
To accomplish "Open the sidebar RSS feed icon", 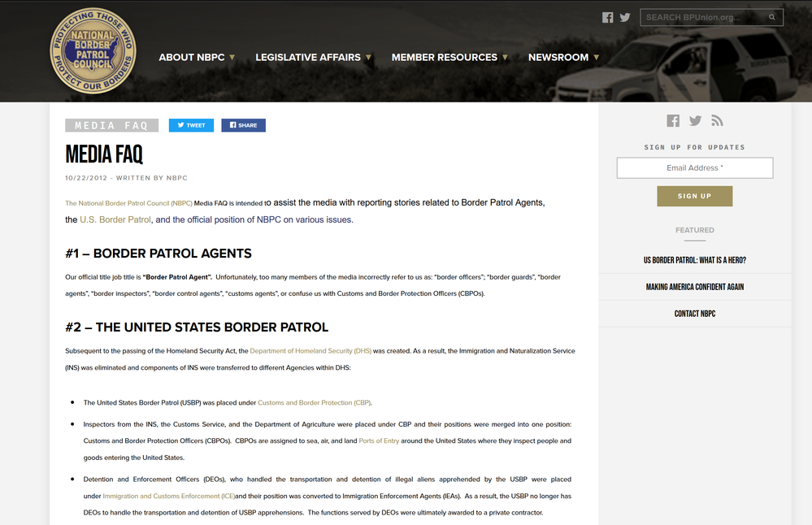I will pyautogui.click(x=717, y=120).
